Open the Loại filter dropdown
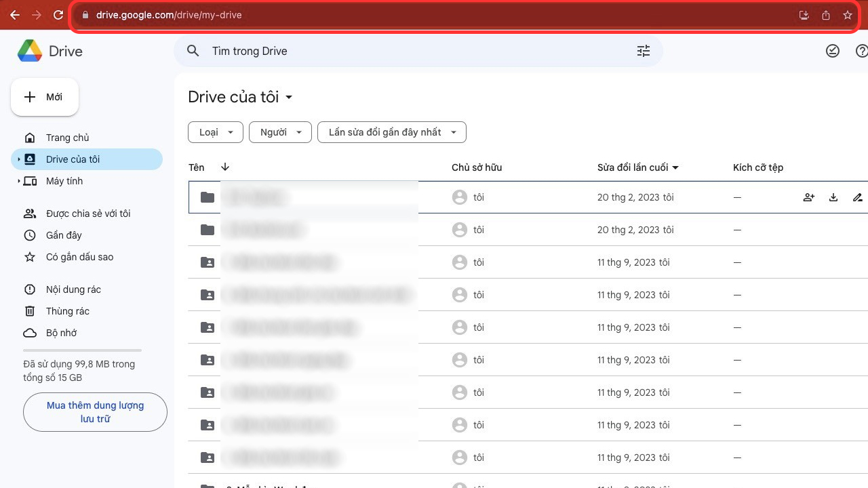Image resolution: width=868 pixels, height=488 pixels. (215, 132)
